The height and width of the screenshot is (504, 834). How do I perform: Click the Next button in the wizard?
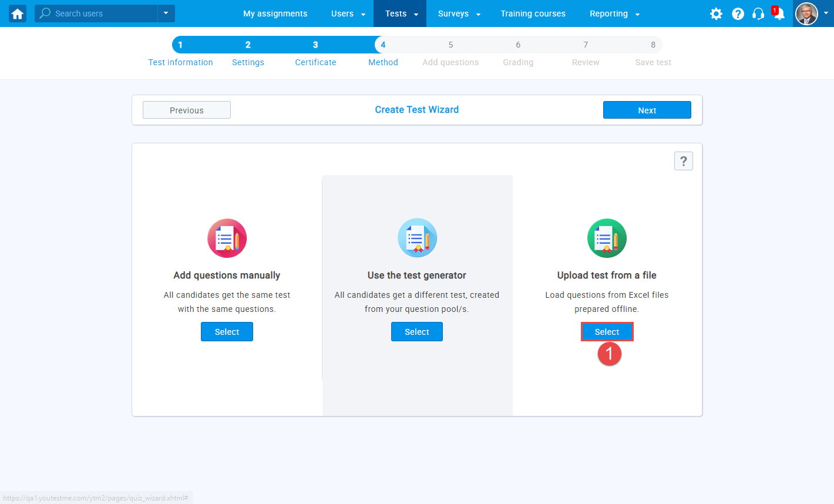click(x=647, y=110)
